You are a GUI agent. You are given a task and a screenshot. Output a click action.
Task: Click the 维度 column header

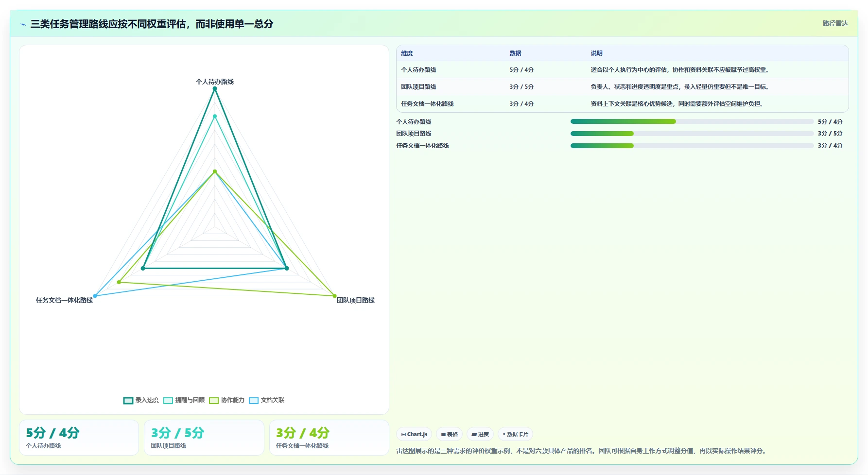point(407,53)
